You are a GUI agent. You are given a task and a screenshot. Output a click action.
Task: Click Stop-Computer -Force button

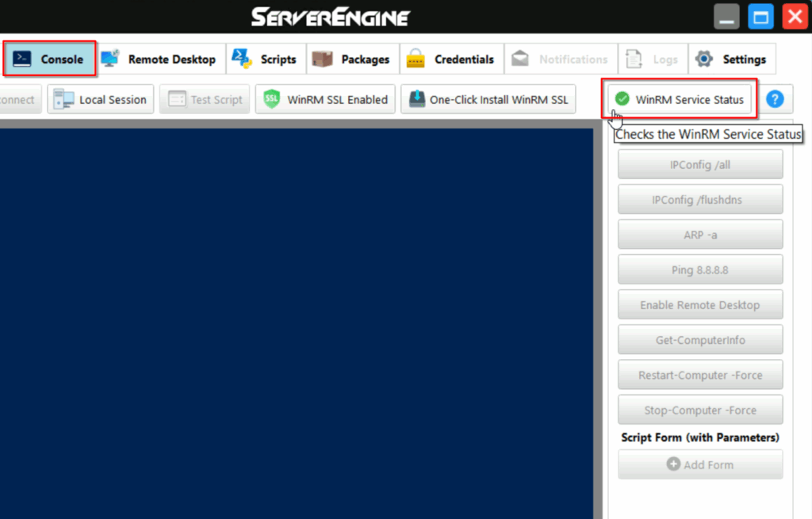700,410
